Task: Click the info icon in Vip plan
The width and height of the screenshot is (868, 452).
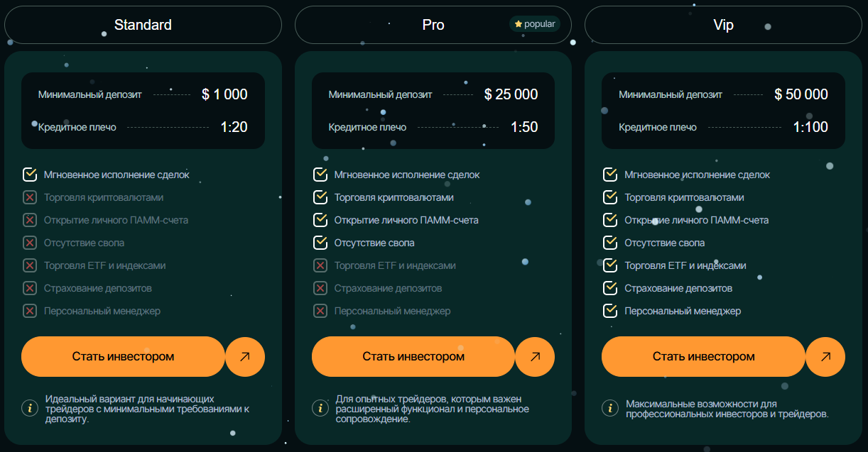Action: 609,408
